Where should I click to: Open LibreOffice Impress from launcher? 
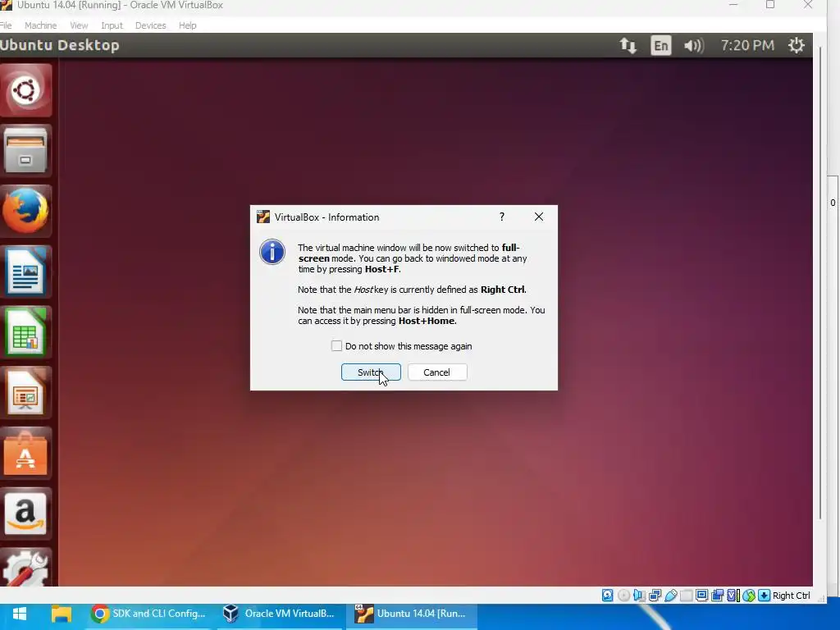coord(25,393)
